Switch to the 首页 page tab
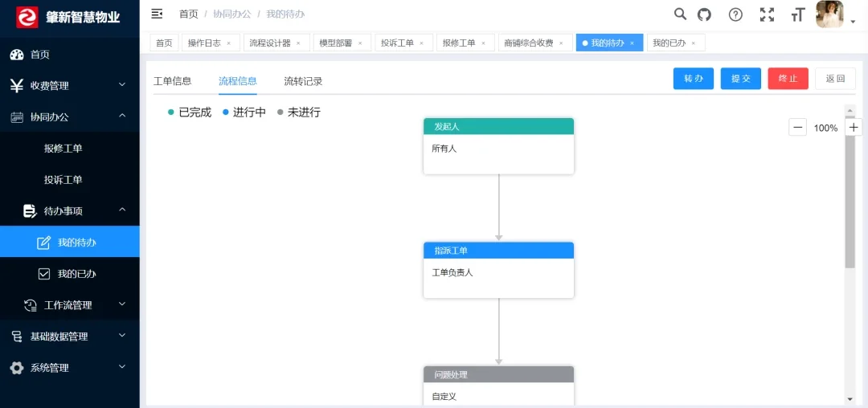868x408 pixels. click(164, 43)
